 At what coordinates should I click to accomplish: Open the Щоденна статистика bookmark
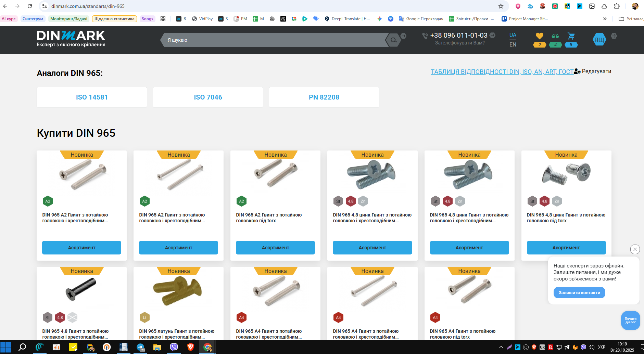[x=114, y=19]
